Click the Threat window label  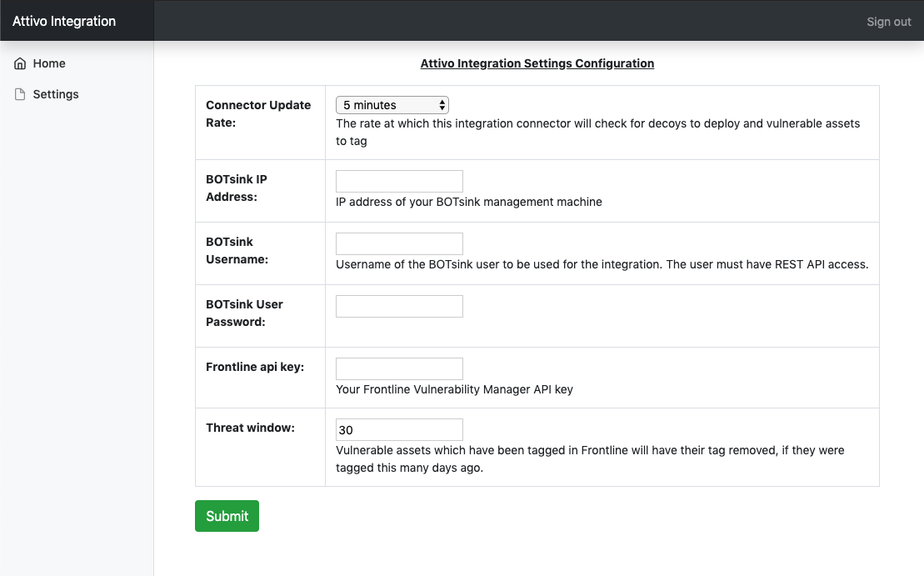tap(251, 428)
